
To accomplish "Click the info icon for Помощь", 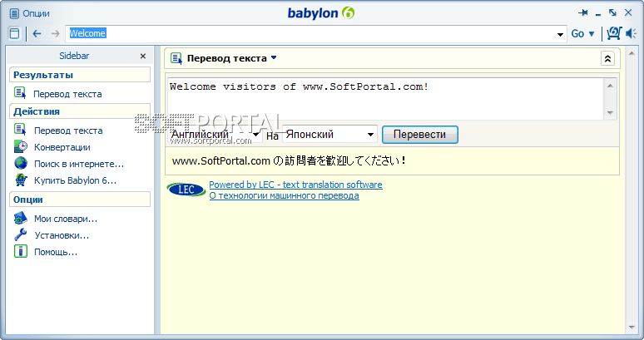I will click(x=21, y=251).
